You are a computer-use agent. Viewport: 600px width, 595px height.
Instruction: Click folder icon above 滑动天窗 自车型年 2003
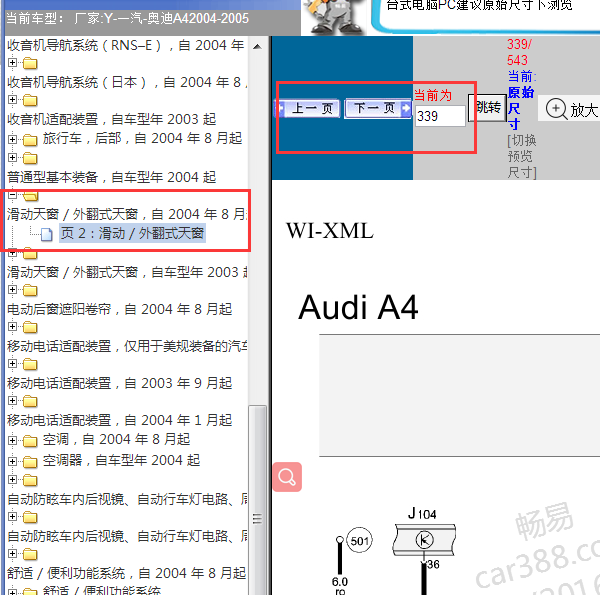tap(30, 253)
